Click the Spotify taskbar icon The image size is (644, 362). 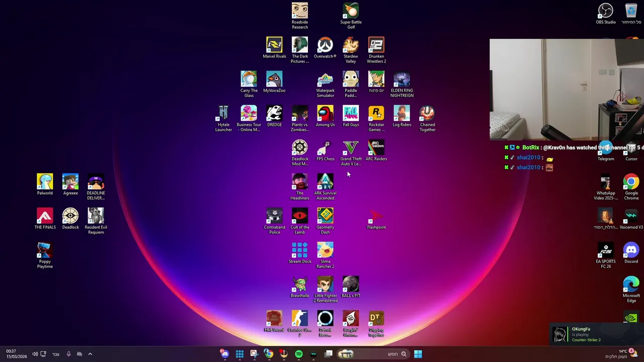[x=299, y=354]
